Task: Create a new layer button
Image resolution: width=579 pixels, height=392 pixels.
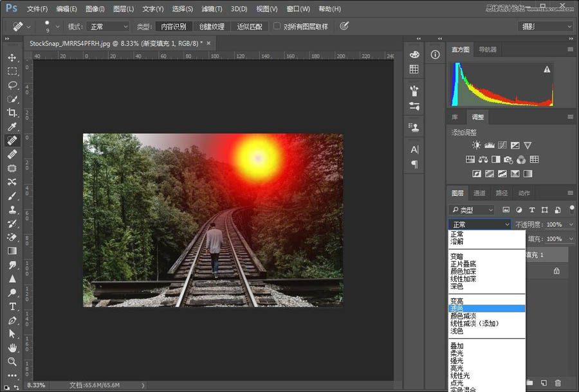Action: pos(544,383)
